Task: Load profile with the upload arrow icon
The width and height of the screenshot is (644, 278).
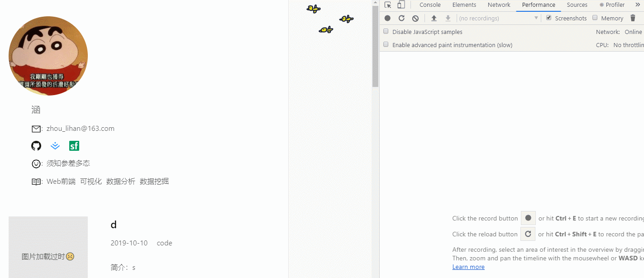Action: pos(434,18)
